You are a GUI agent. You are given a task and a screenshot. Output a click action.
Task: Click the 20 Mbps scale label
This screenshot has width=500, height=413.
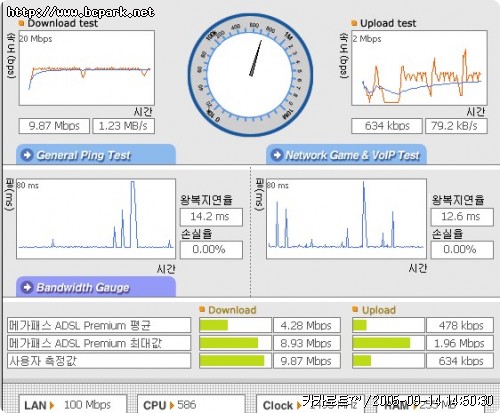(x=36, y=39)
